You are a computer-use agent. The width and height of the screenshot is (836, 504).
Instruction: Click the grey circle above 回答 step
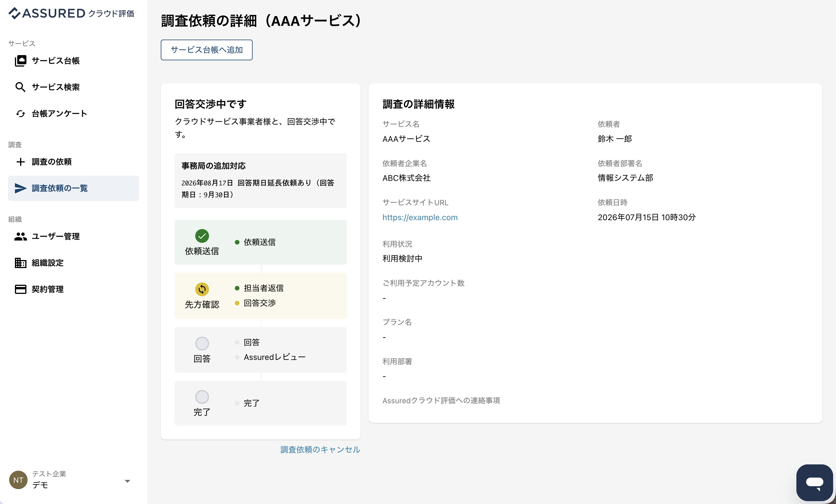point(202,343)
